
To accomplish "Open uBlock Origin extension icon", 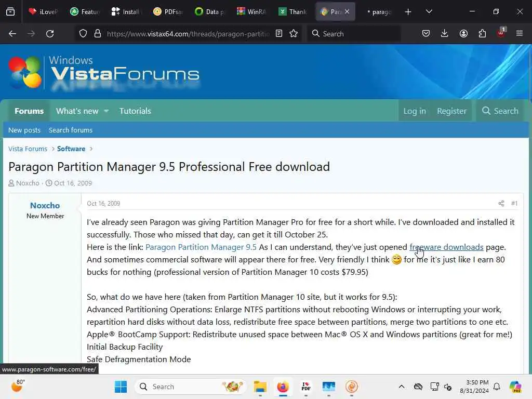I will pyautogui.click(x=501, y=33).
